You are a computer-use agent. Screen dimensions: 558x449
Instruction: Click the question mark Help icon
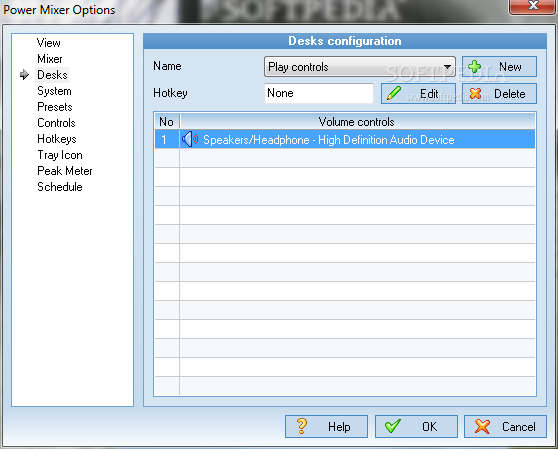point(301,426)
